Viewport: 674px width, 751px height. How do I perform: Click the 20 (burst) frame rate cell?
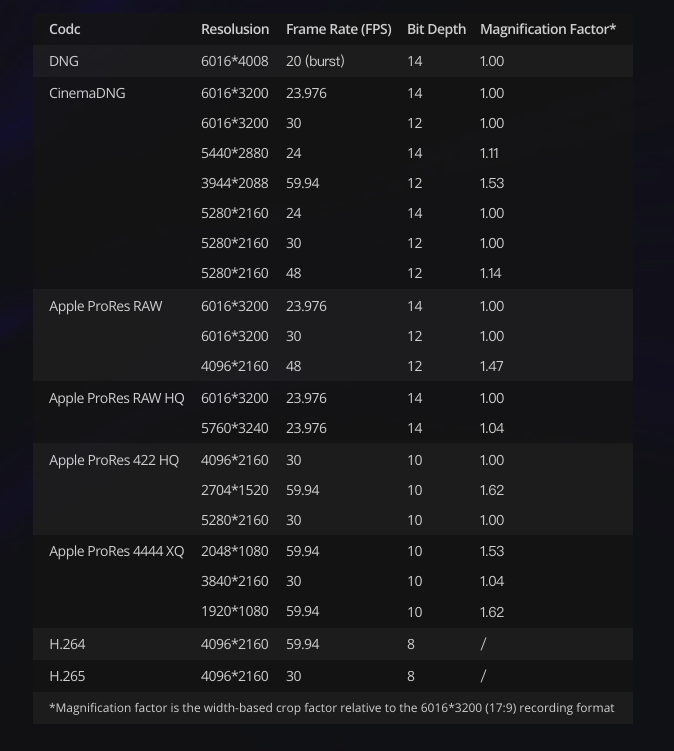coord(315,61)
